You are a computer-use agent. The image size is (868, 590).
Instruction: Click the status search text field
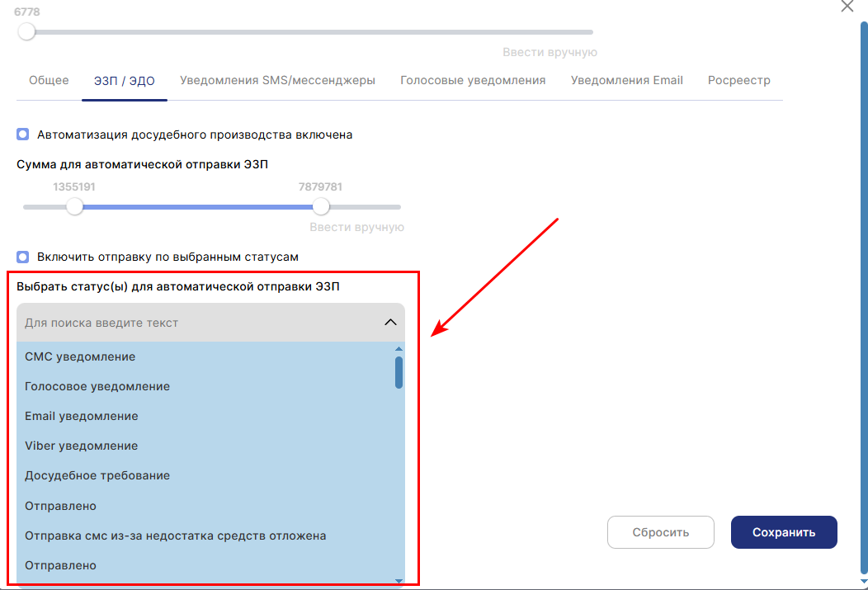(x=198, y=323)
